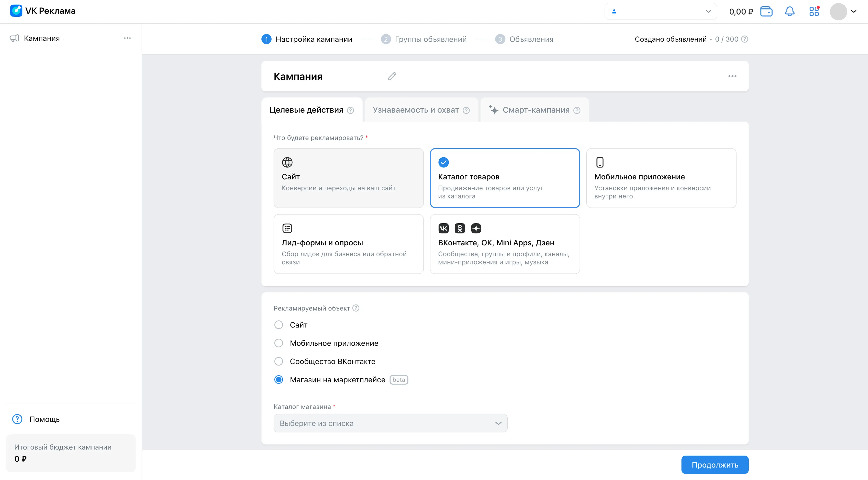868x480 pixels.
Task: Click the 0,00 ₽ balance
Action: tap(741, 12)
